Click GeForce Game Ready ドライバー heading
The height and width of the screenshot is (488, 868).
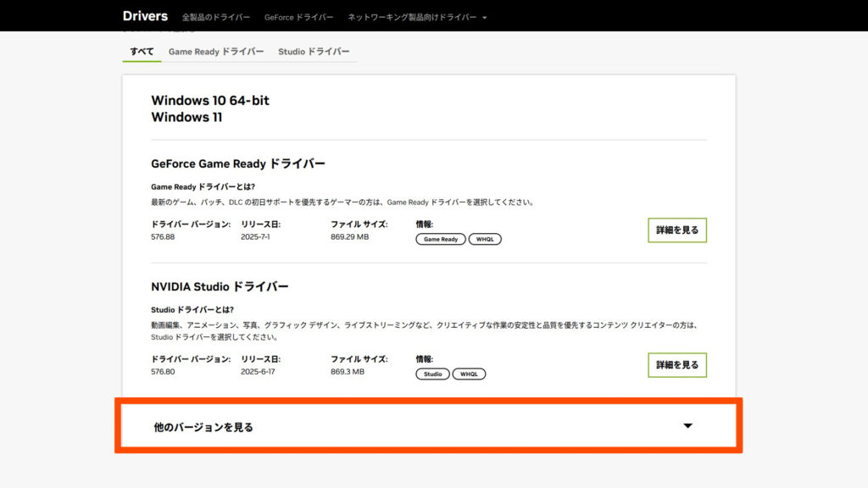[238, 164]
